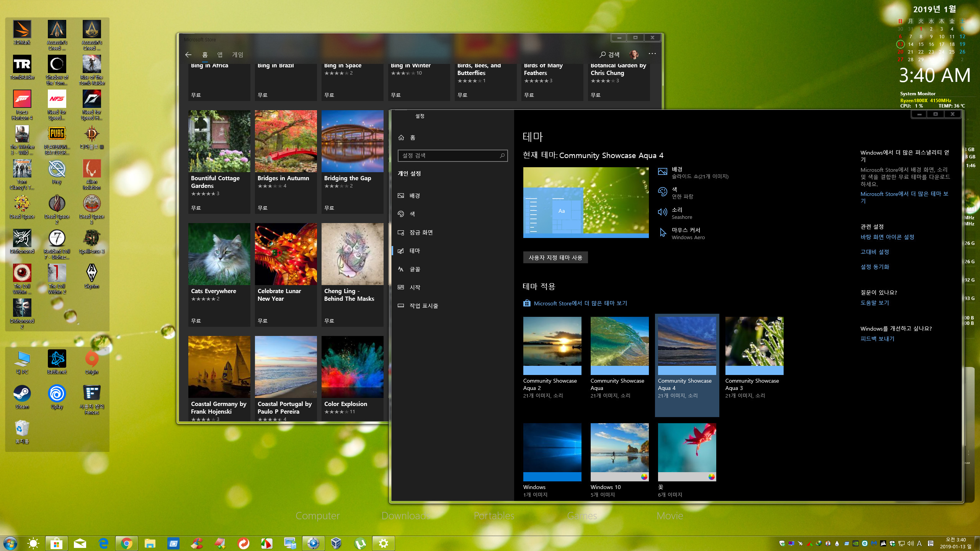This screenshot has width=980, height=551.
Task: Open the three-dot menu in Microsoft Store
Action: [652, 54]
